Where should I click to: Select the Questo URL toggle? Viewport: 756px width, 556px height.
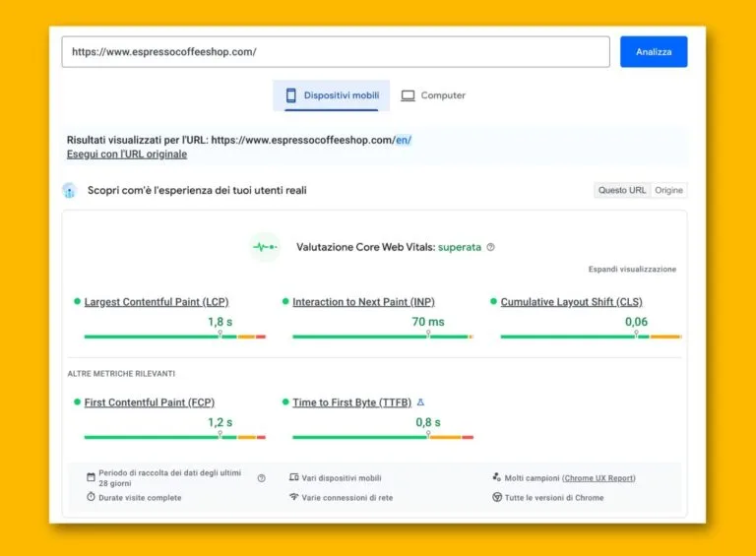[622, 190]
